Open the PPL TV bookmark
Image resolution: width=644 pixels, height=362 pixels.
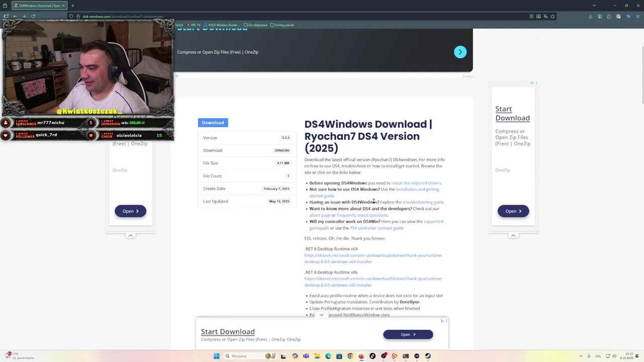[x=194, y=25]
